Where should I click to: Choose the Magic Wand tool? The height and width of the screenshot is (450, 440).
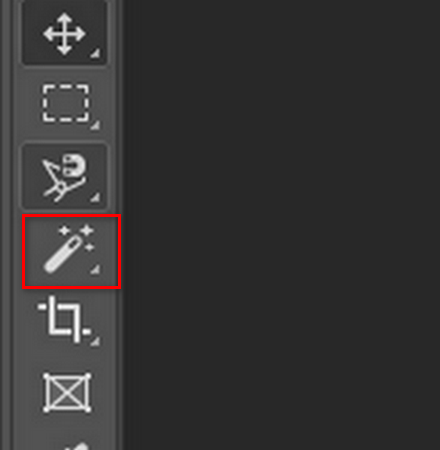71,252
